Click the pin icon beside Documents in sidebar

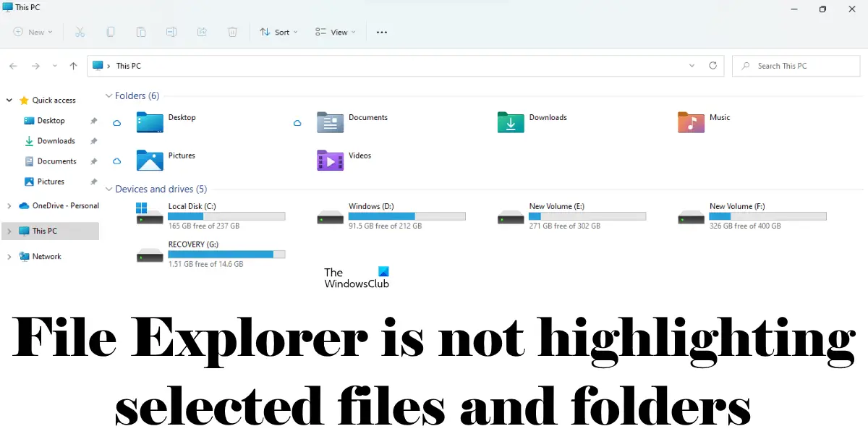(x=93, y=161)
